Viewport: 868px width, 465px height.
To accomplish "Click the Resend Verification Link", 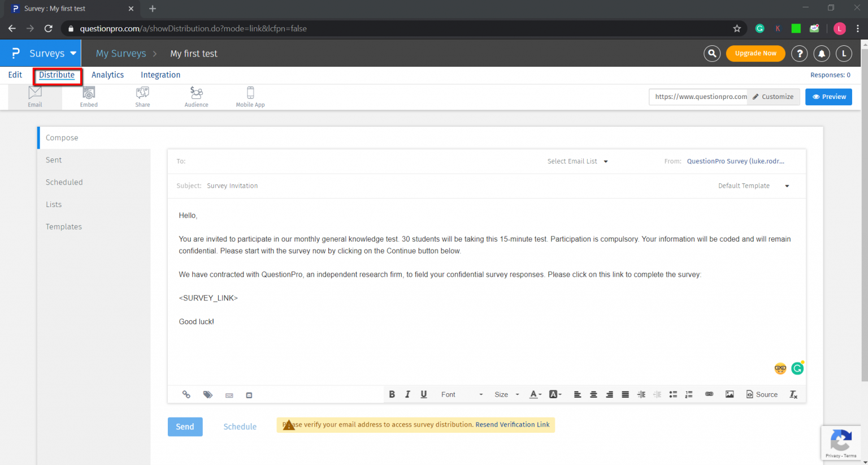I will (x=513, y=424).
